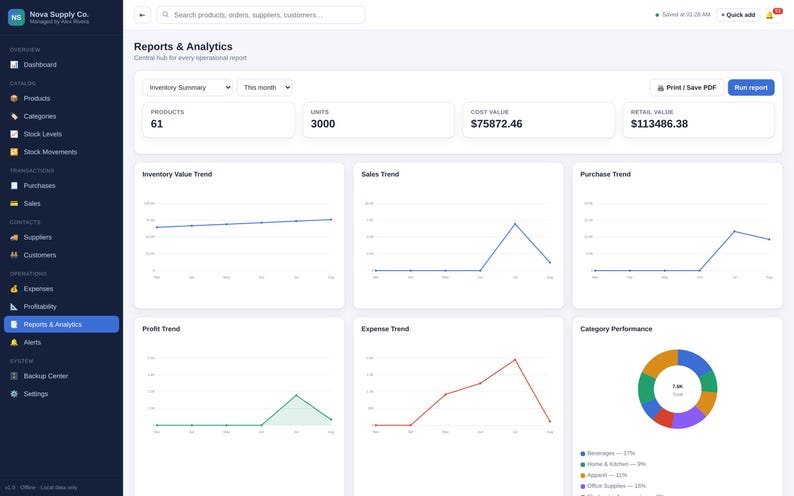Click the Inventory Value Trend title
Image resolution: width=794 pixels, height=496 pixels.
click(177, 174)
